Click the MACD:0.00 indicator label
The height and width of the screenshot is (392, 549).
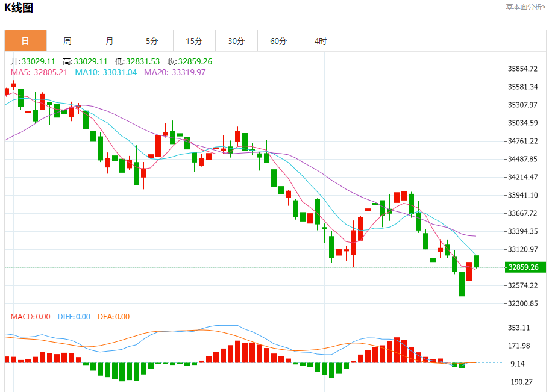click(x=31, y=316)
